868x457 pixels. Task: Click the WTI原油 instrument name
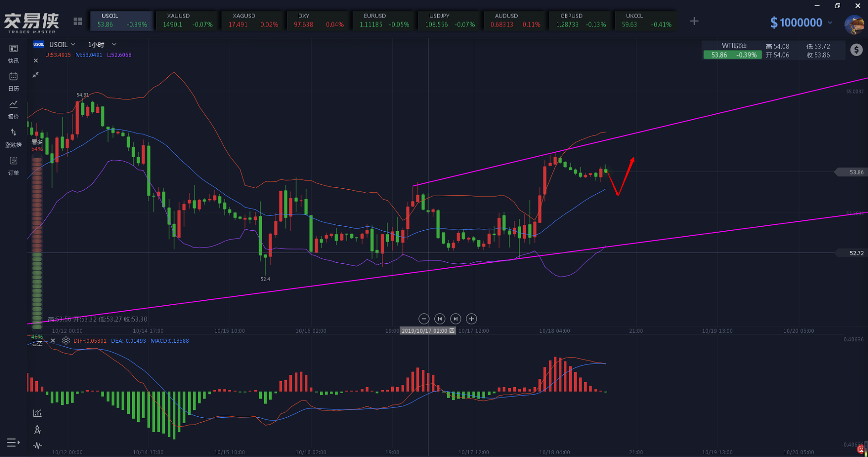[x=734, y=46]
